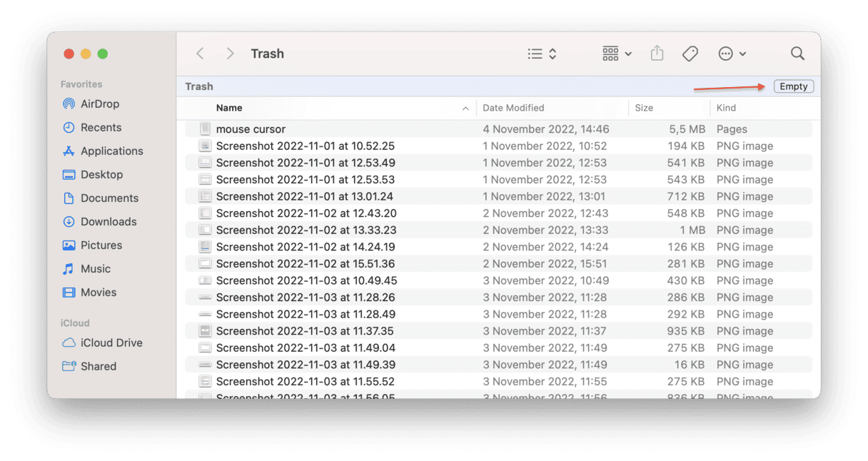Go forward with the right chevron

coord(230,54)
